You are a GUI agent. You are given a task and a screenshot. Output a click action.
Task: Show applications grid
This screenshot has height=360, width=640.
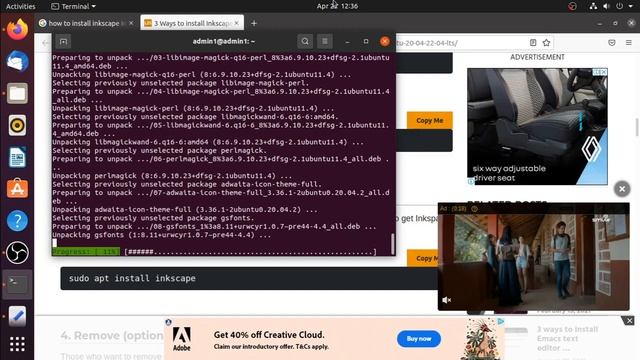17,344
